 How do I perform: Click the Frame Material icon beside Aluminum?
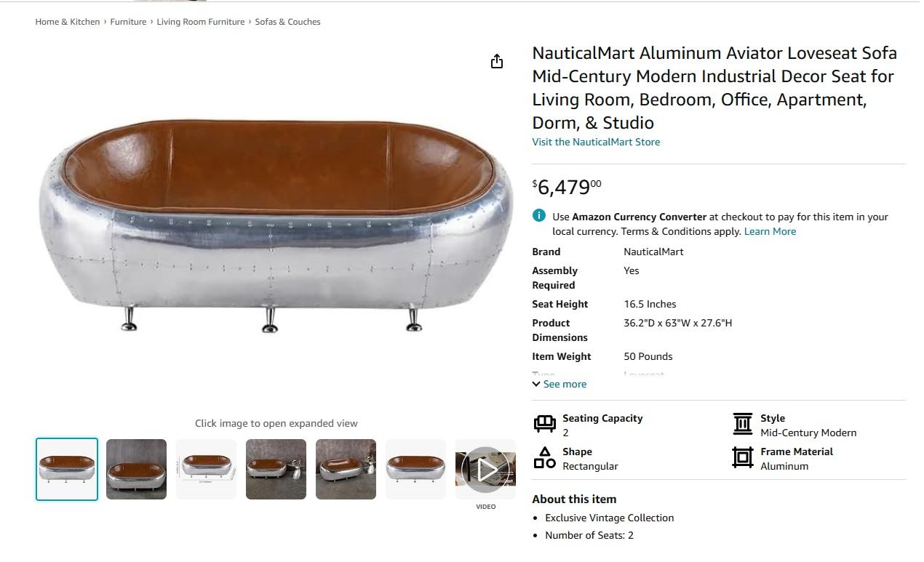[742, 457]
